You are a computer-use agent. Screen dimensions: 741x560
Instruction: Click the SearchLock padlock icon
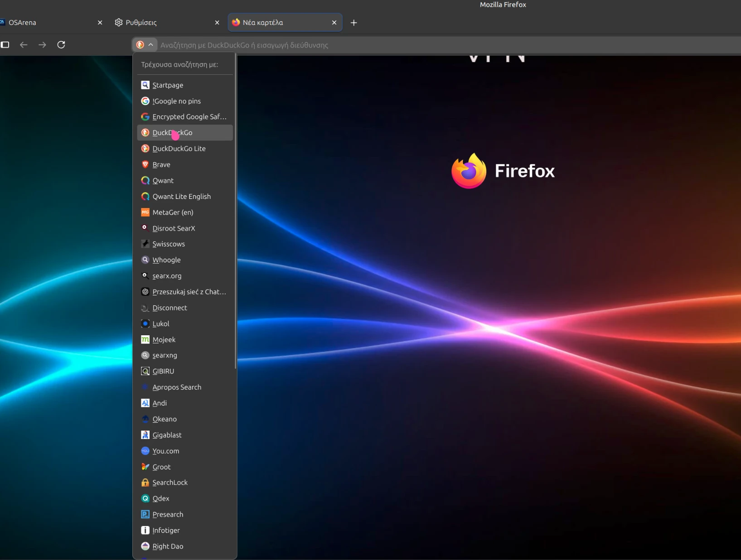coord(145,483)
